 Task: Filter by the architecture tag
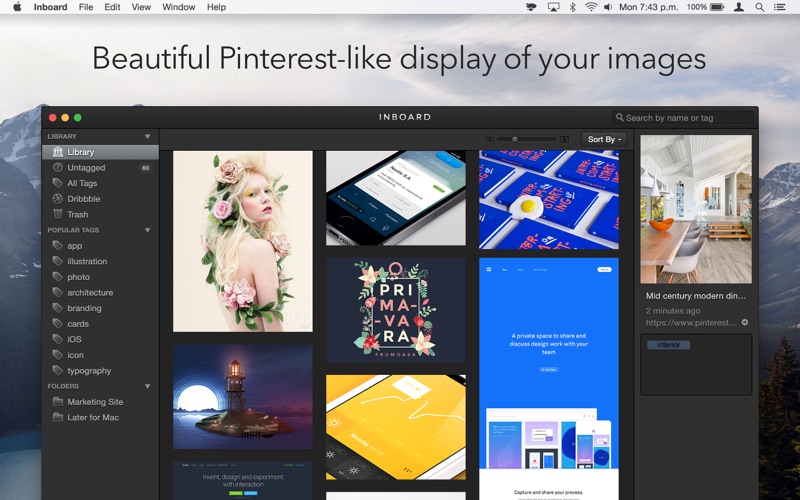tap(90, 293)
